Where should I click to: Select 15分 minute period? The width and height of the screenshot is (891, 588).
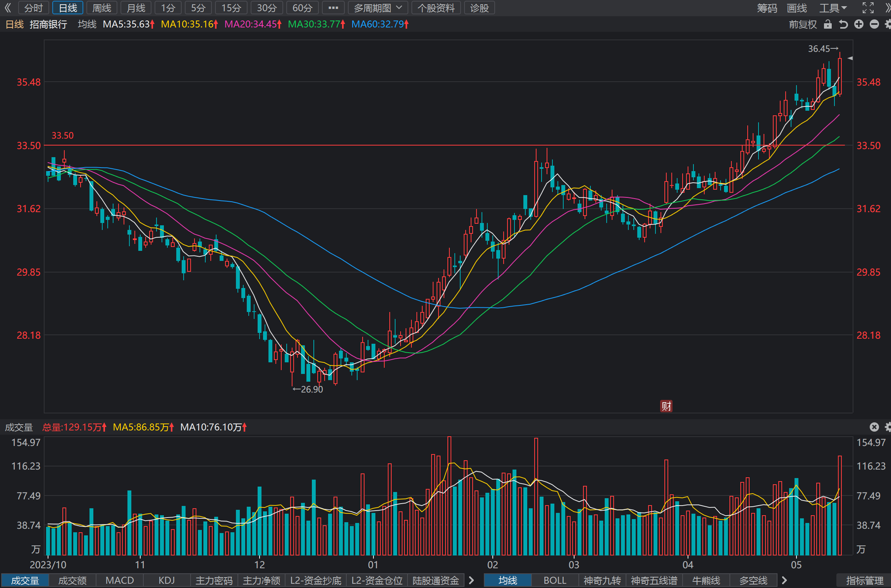click(231, 8)
